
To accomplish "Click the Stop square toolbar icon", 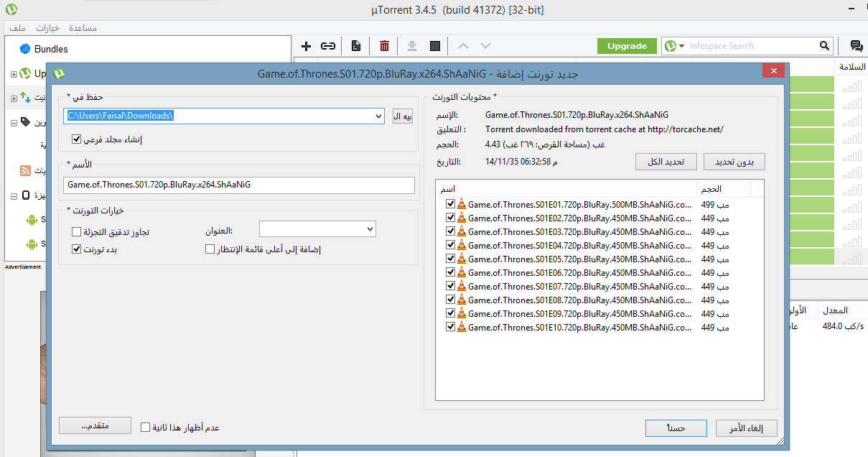I will 434,46.
